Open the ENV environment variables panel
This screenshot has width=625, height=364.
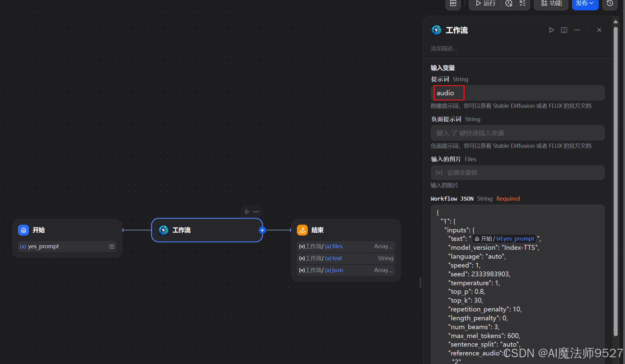tap(453, 3)
